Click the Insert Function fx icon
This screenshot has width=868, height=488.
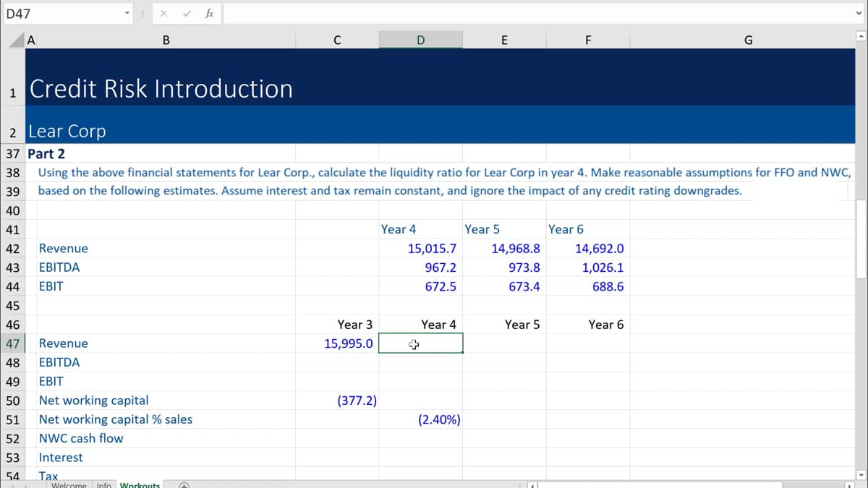tap(209, 13)
